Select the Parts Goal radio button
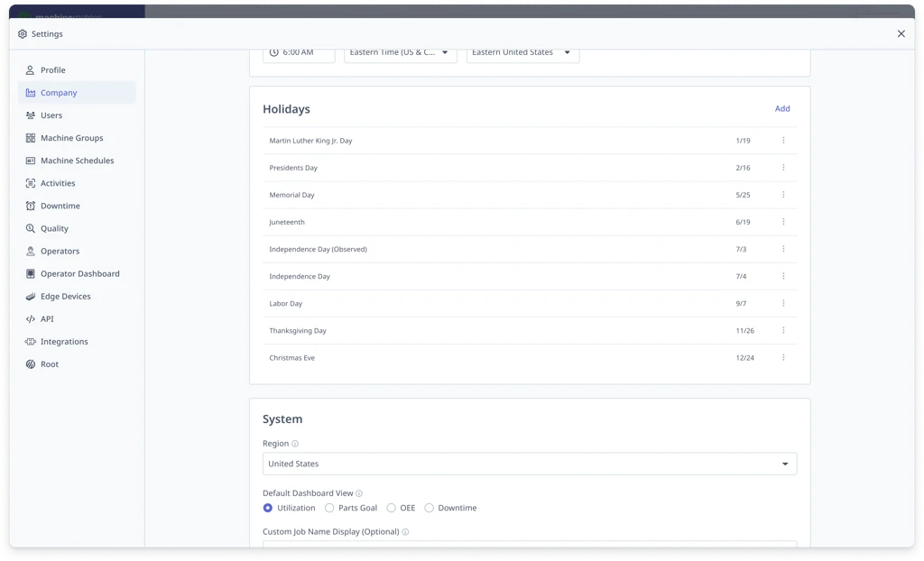 click(x=329, y=508)
